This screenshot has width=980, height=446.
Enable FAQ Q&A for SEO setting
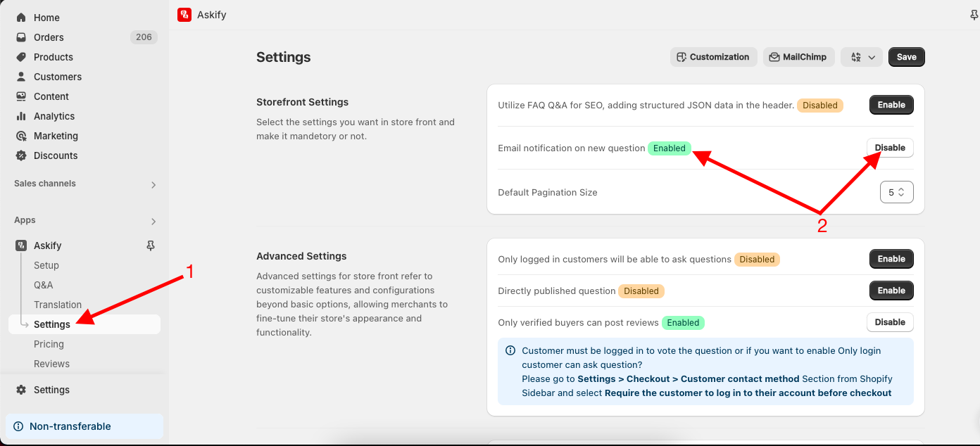tap(891, 105)
